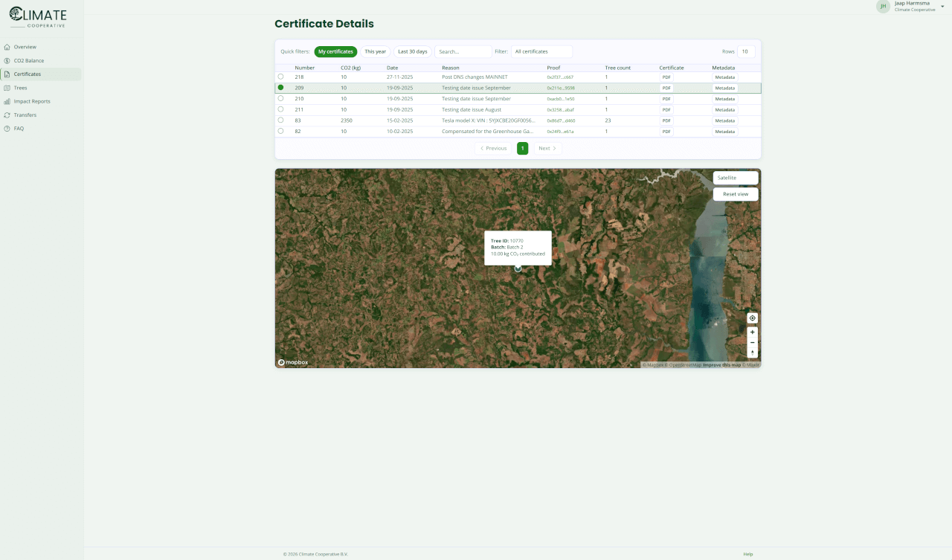Screen dimensions: 952x560
Task: Click the Reset view map button
Action: click(735, 194)
